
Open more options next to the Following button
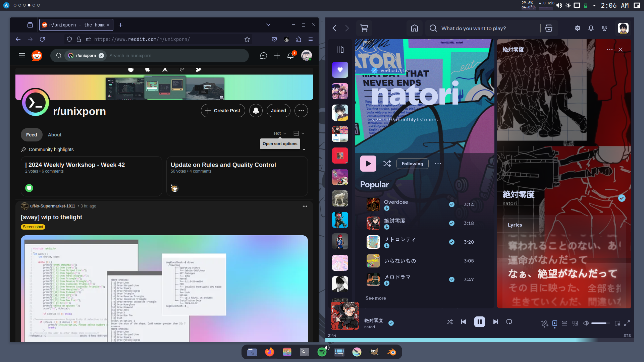[438, 164]
